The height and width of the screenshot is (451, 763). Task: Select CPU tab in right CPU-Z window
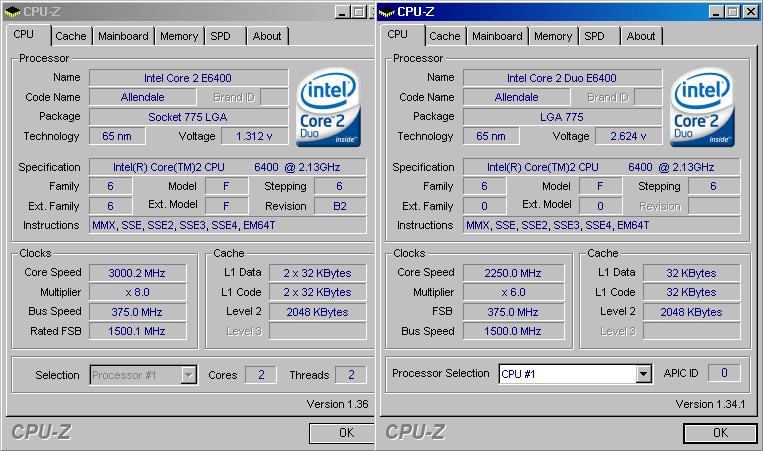point(401,35)
